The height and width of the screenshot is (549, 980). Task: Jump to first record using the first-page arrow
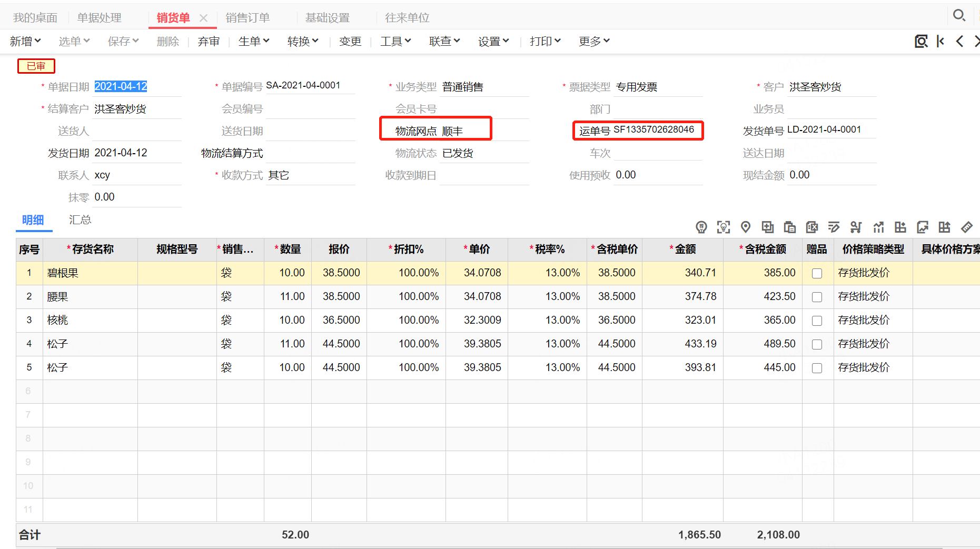[x=941, y=41]
